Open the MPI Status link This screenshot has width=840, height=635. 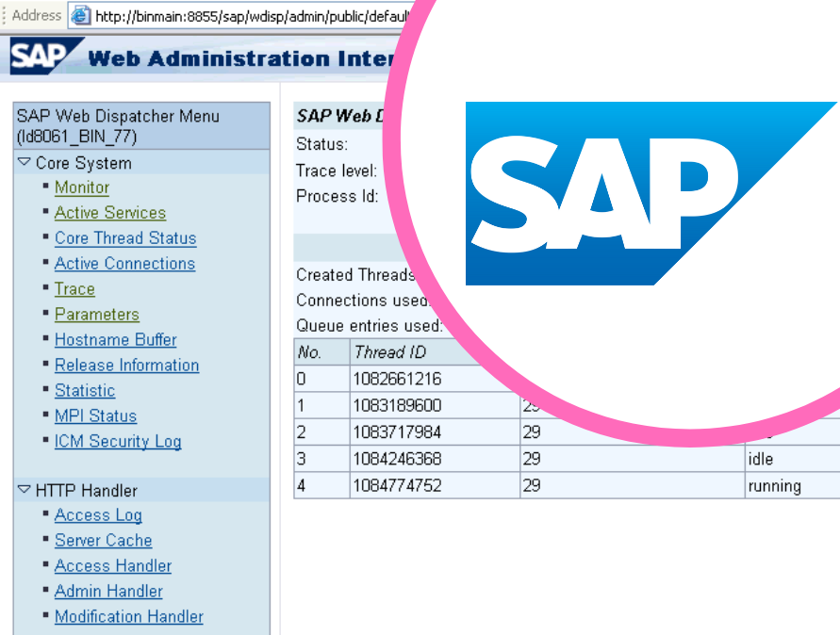click(96, 416)
